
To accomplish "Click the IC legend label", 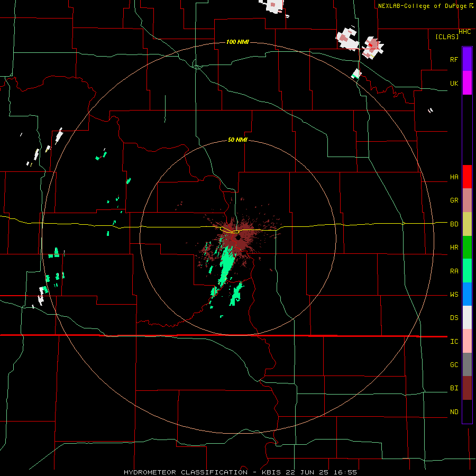I will coord(454,342).
